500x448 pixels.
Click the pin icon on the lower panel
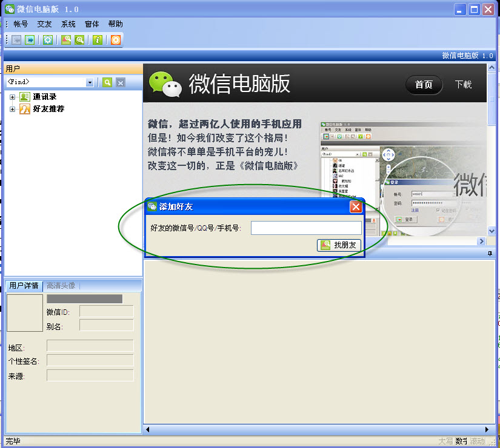coord(490,254)
